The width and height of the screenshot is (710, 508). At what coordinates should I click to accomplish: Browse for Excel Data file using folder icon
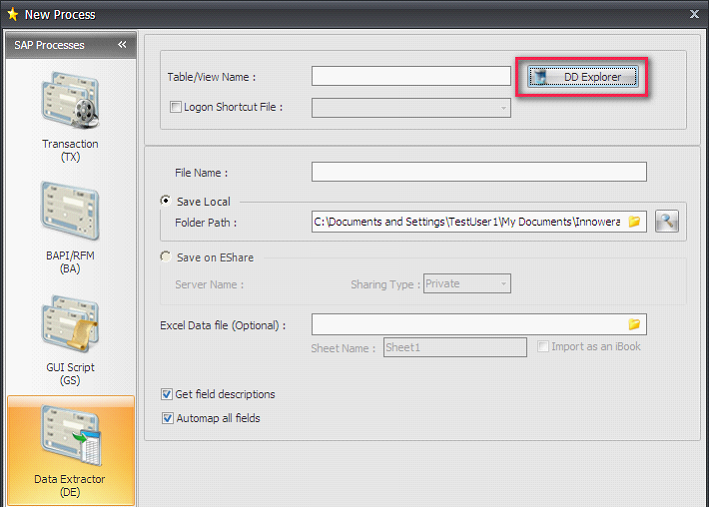click(634, 324)
